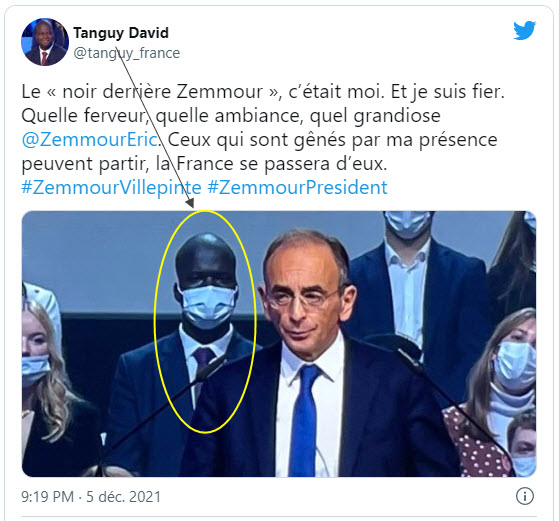559x521 pixels.
Task: Open the tweet info icon
Action: pos(524,496)
